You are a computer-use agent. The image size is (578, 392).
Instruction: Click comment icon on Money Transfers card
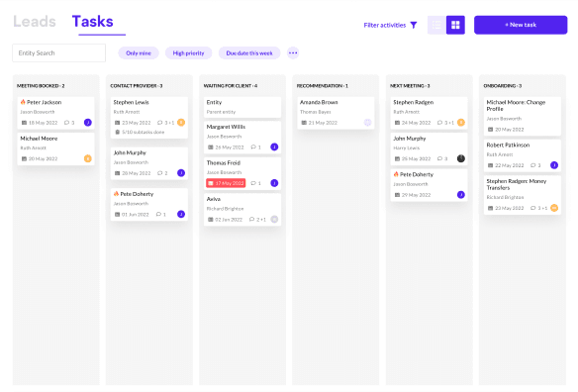click(533, 208)
